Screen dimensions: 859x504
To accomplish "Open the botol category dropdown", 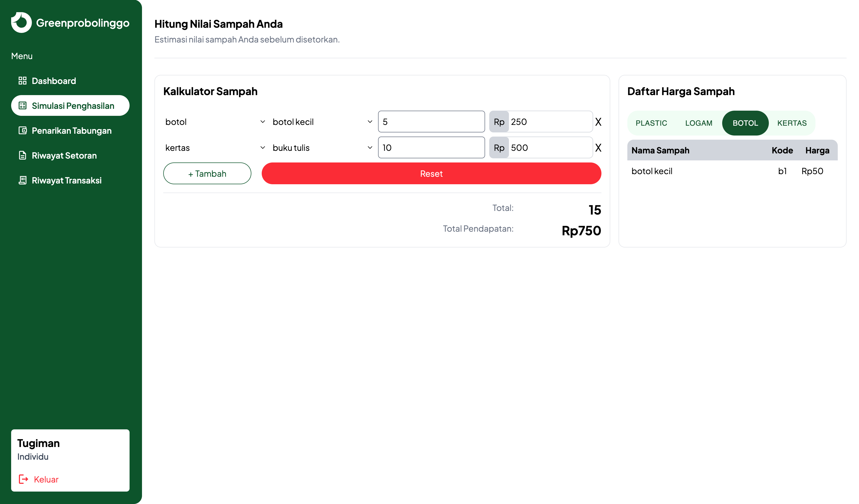I will click(x=215, y=122).
